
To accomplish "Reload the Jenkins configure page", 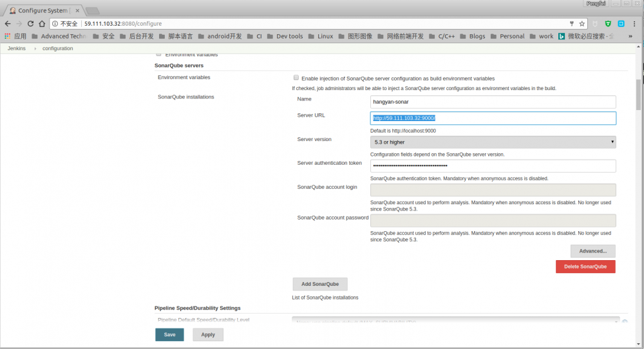I will pyautogui.click(x=30, y=24).
